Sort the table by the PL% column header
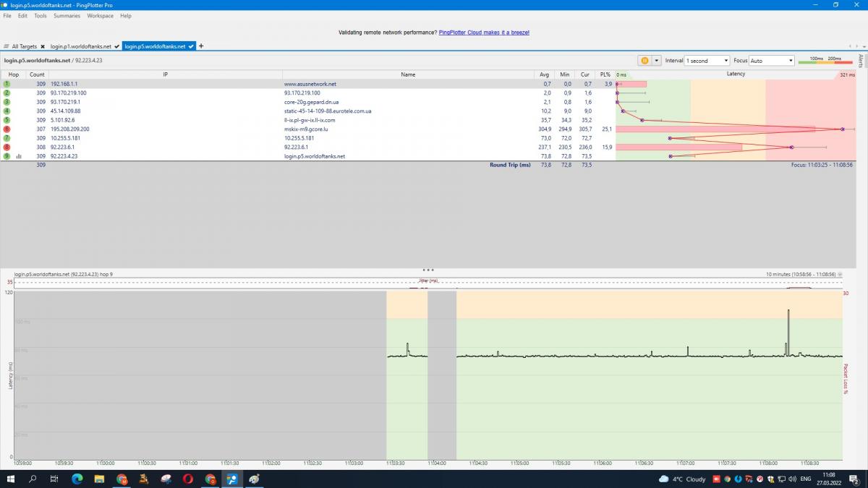The image size is (868, 488). click(605, 74)
